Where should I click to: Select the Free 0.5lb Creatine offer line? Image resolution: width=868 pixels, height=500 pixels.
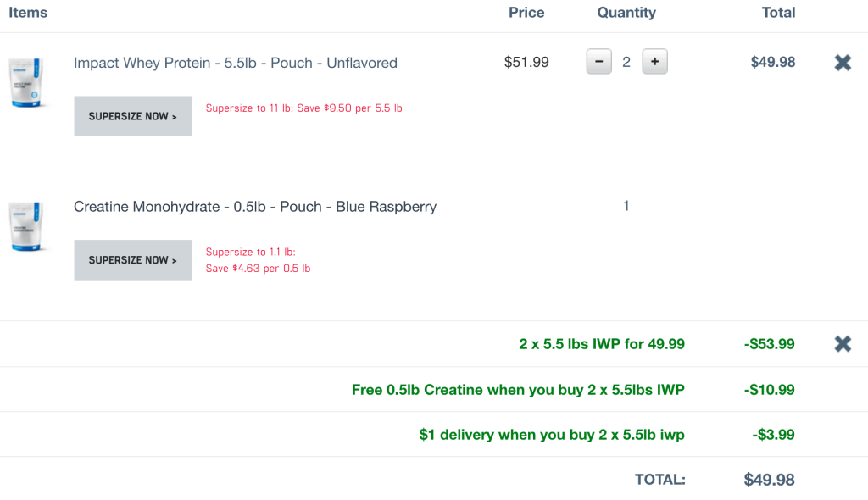click(518, 390)
